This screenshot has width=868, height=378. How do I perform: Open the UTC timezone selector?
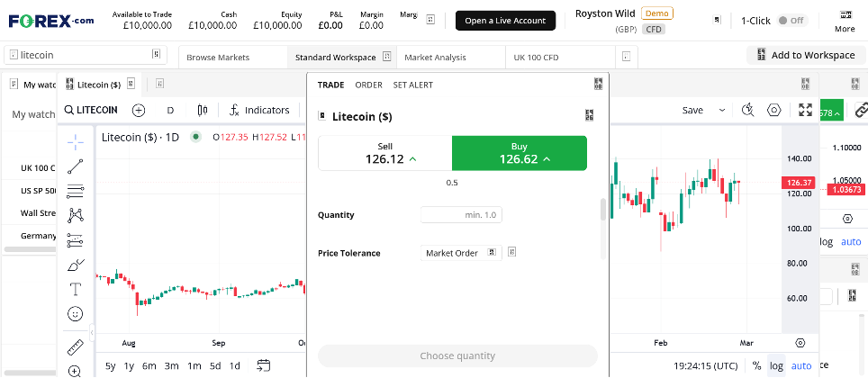click(705, 365)
